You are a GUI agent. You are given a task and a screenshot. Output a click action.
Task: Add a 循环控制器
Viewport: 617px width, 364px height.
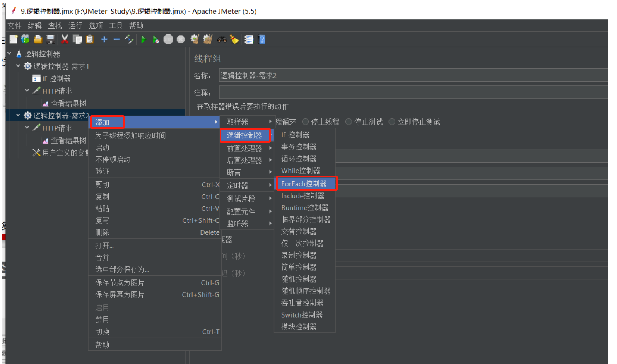[305, 159]
